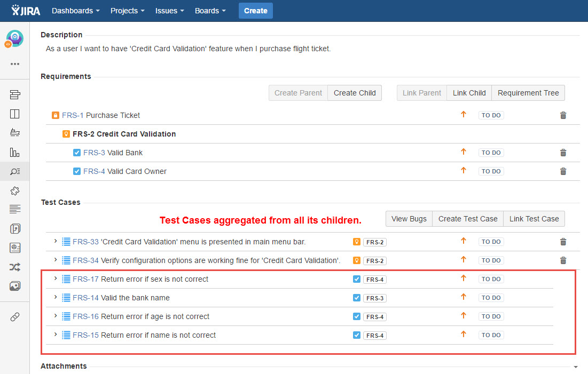Click the blue checkbox icon beside FRS-4 Valid Card Owner
Screen dimensions: 588x374
point(77,171)
